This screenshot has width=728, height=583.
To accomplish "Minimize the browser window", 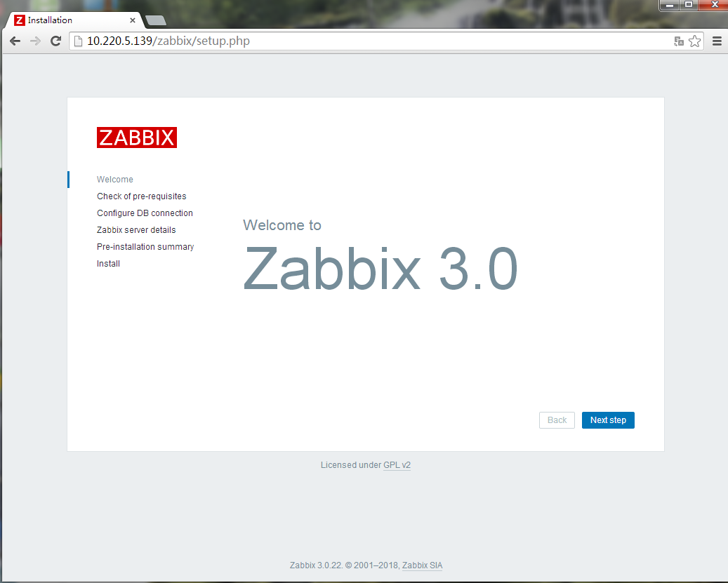I will [x=670, y=5].
